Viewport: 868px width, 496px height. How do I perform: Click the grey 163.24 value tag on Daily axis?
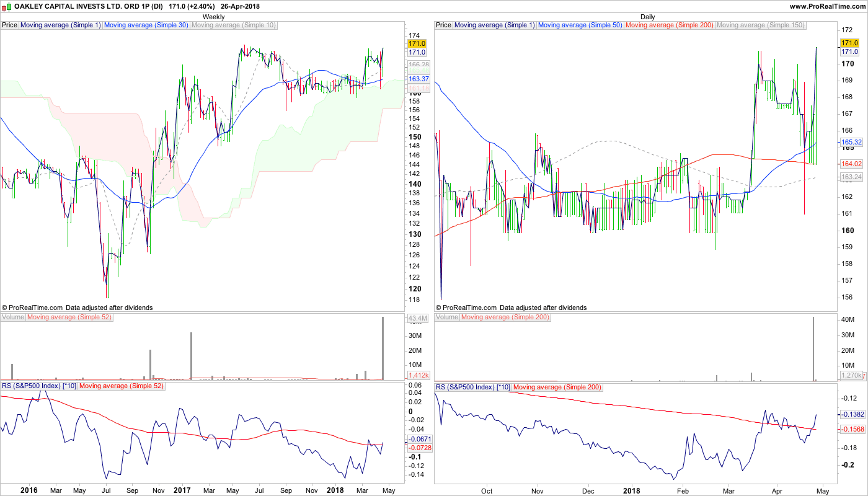coord(851,177)
